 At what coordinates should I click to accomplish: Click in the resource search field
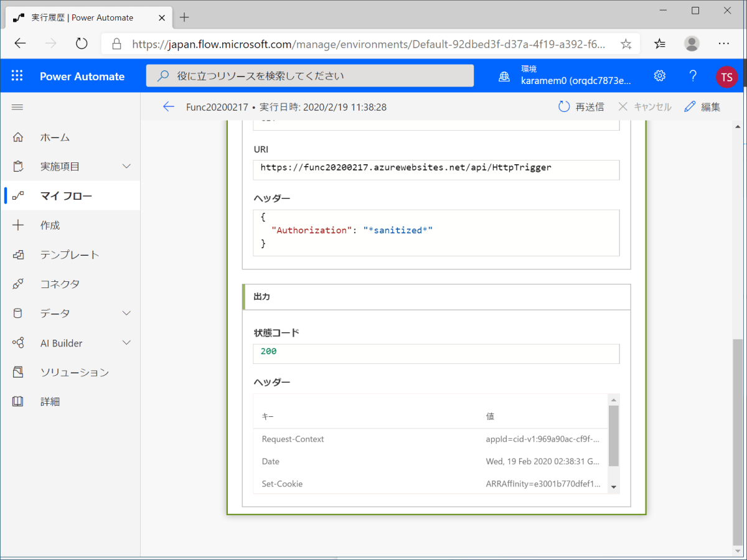310,76
